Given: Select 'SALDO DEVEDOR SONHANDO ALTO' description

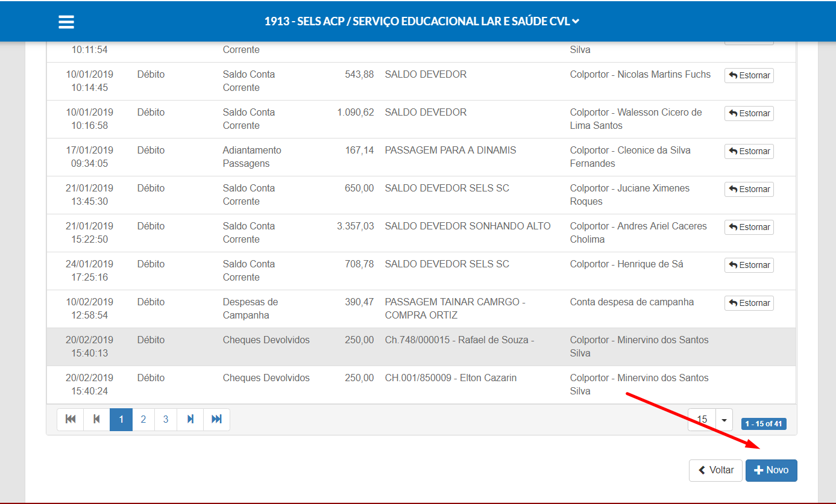Looking at the screenshot, I should click(468, 226).
